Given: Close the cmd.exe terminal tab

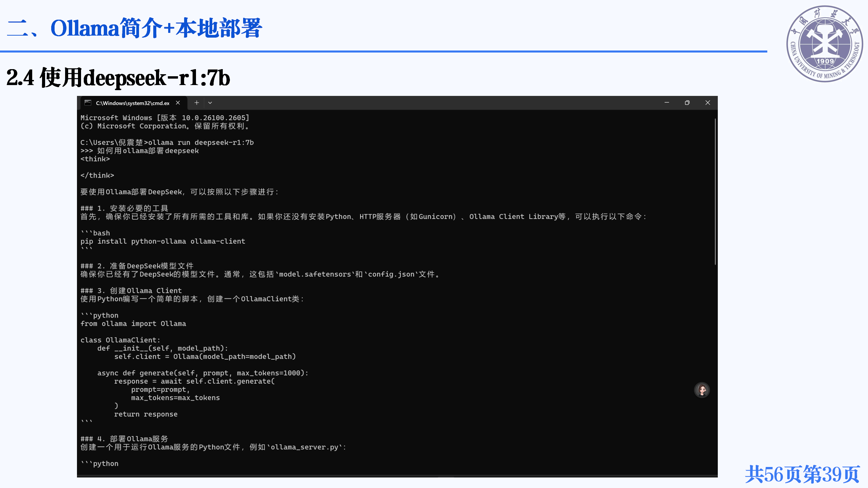Looking at the screenshot, I should pos(178,103).
